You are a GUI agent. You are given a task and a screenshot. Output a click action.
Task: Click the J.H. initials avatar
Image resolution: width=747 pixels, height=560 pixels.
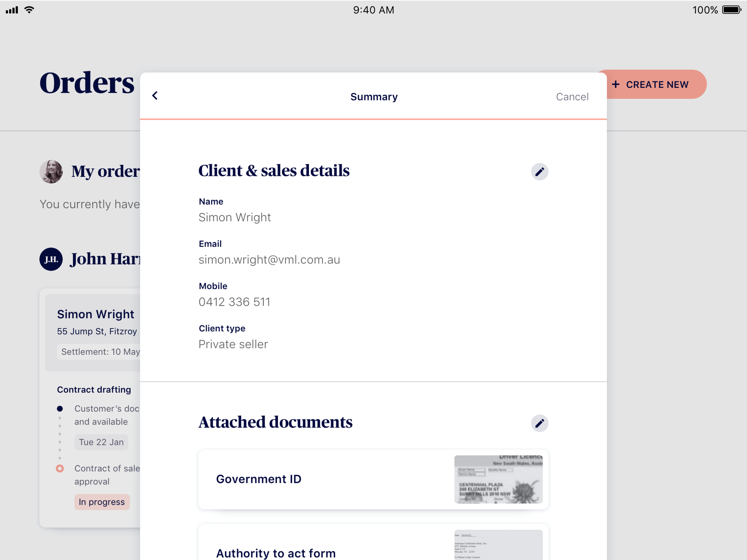51,259
